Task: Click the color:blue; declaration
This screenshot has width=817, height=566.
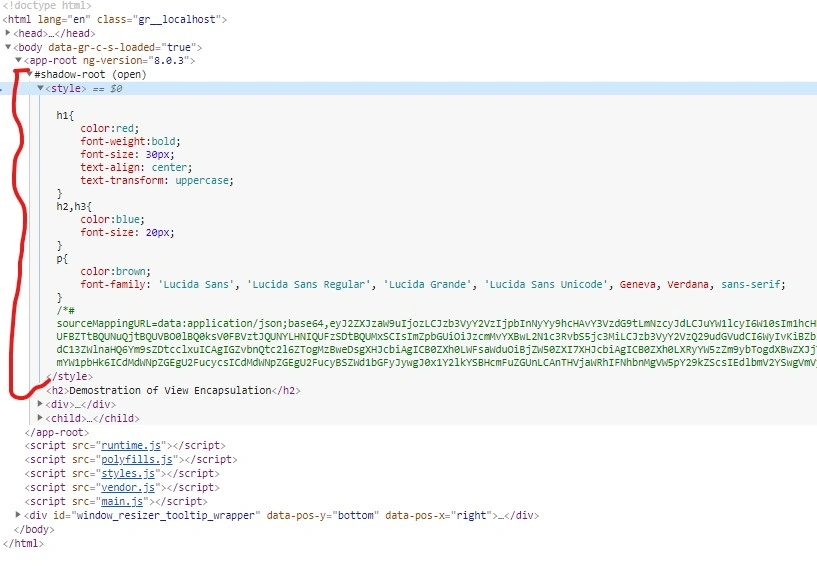Action: (x=113, y=219)
